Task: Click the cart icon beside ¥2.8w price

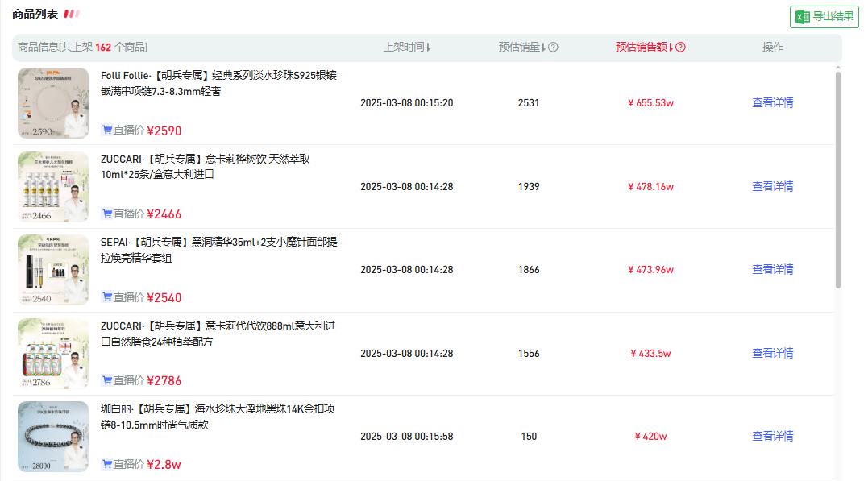Action: (106, 464)
